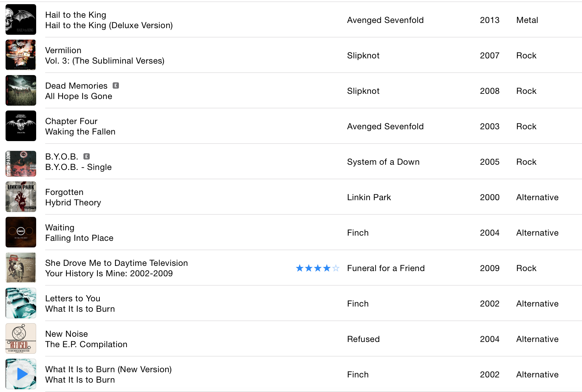Click the Metal genre label

click(527, 20)
